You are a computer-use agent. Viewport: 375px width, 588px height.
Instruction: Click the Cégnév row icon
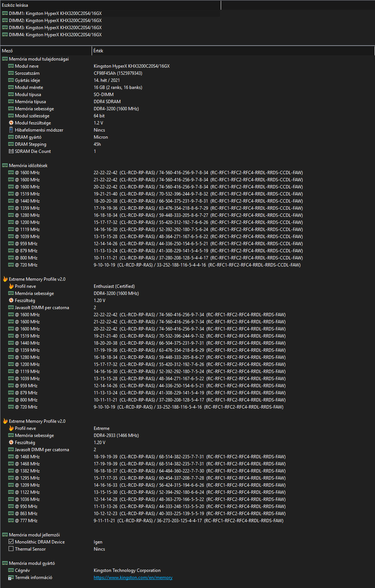(x=11, y=570)
